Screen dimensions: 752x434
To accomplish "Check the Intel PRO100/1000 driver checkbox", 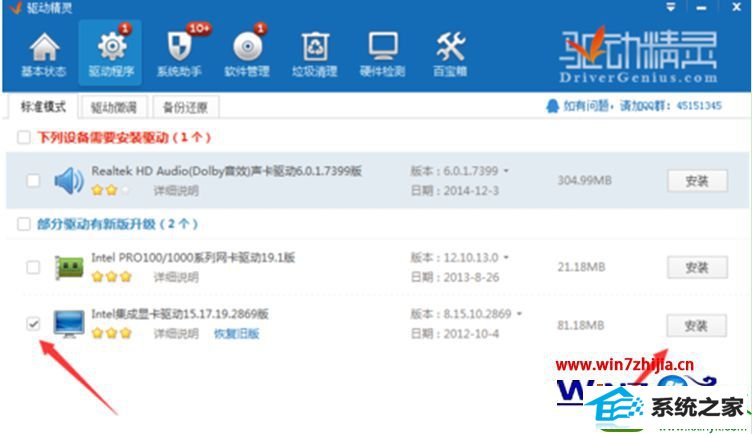I will click(x=33, y=267).
